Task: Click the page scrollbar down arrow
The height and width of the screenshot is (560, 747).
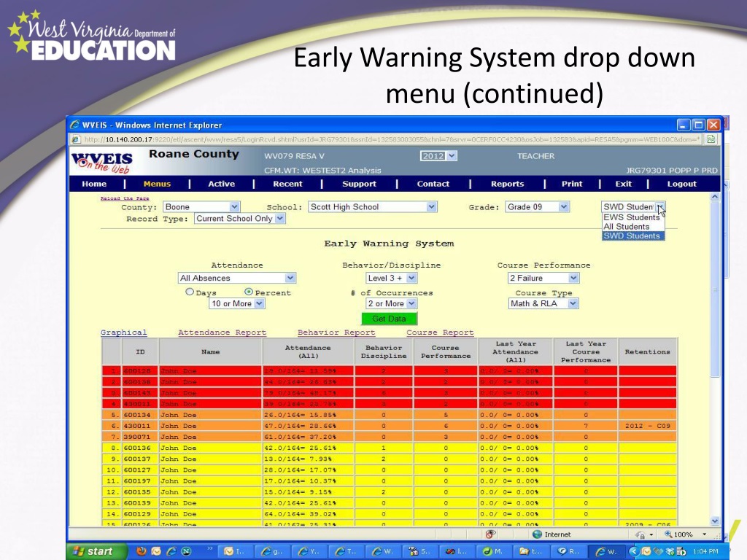Action: coord(715,521)
